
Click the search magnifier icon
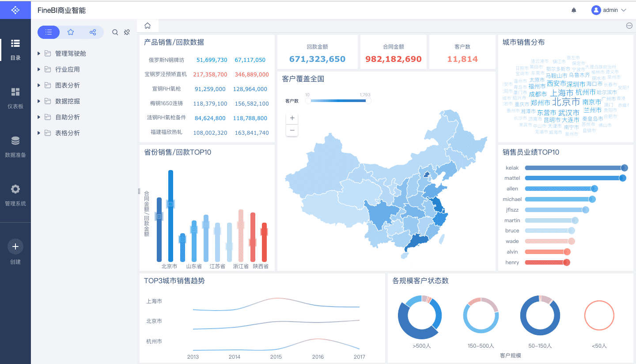(x=115, y=32)
